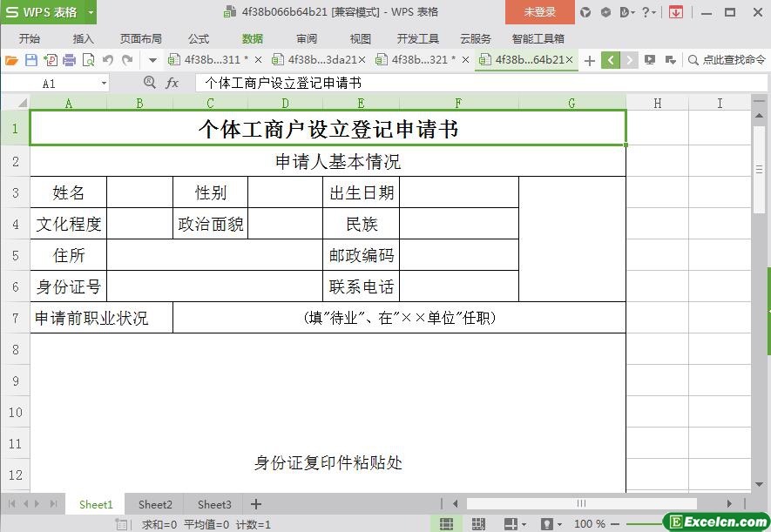Select the 政治面貌 cell
Image resolution: width=771 pixels, height=532 pixels.
coord(211,224)
